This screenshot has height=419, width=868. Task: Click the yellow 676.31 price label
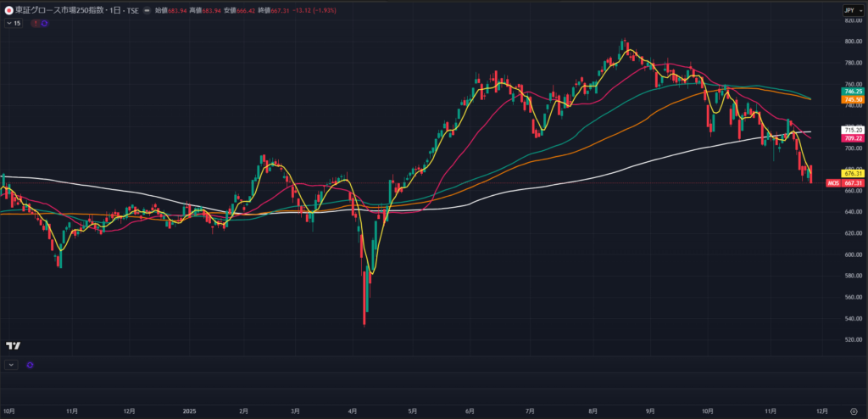(852, 174)
